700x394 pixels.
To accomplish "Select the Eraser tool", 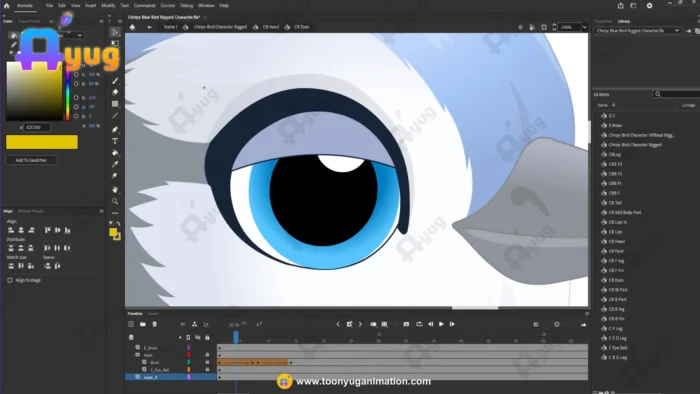I will point(115,92).
